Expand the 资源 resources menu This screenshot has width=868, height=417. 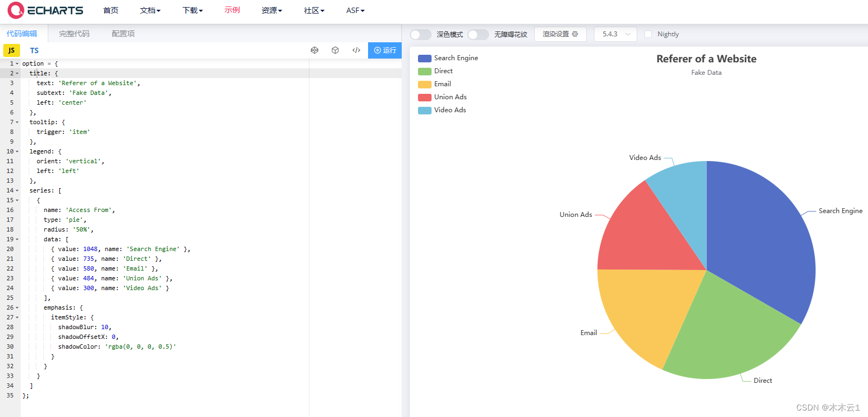pyautogui.click(x=271, y=10)
